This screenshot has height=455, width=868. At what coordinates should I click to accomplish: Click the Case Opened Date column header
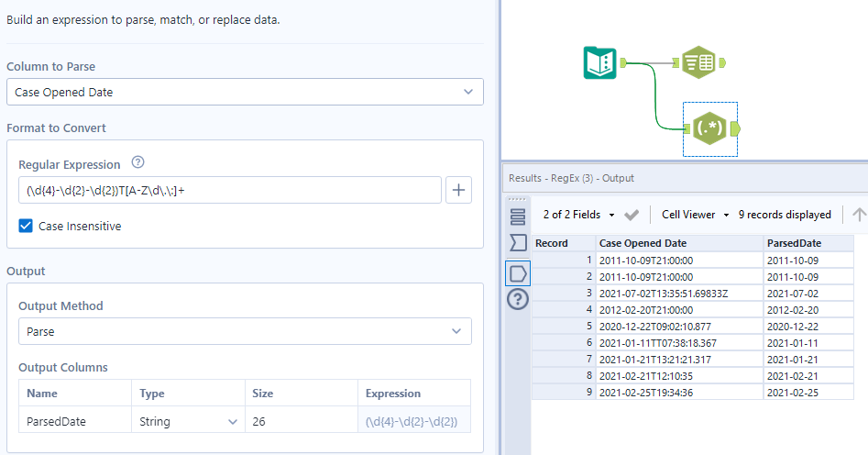click(679, 243)
